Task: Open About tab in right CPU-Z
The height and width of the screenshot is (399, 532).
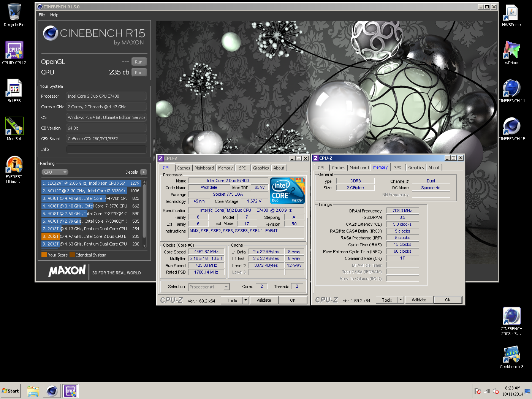Action: [x=434, y=168]
